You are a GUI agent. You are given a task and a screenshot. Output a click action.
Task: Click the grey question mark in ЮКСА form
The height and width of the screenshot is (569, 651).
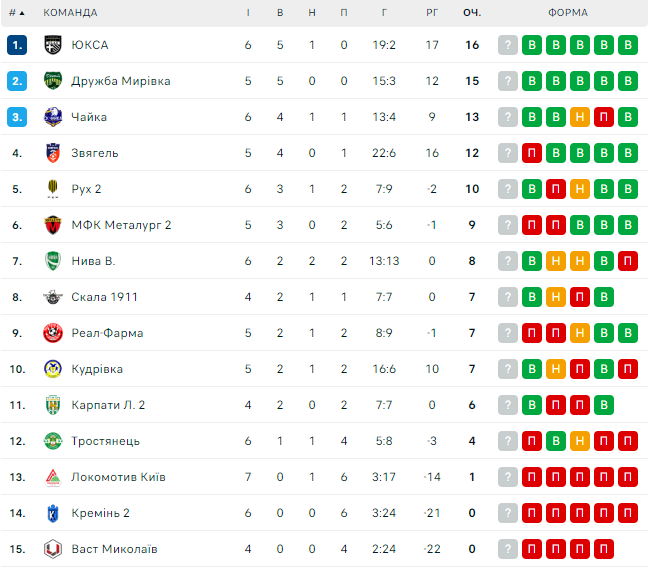tap(508, 45)
